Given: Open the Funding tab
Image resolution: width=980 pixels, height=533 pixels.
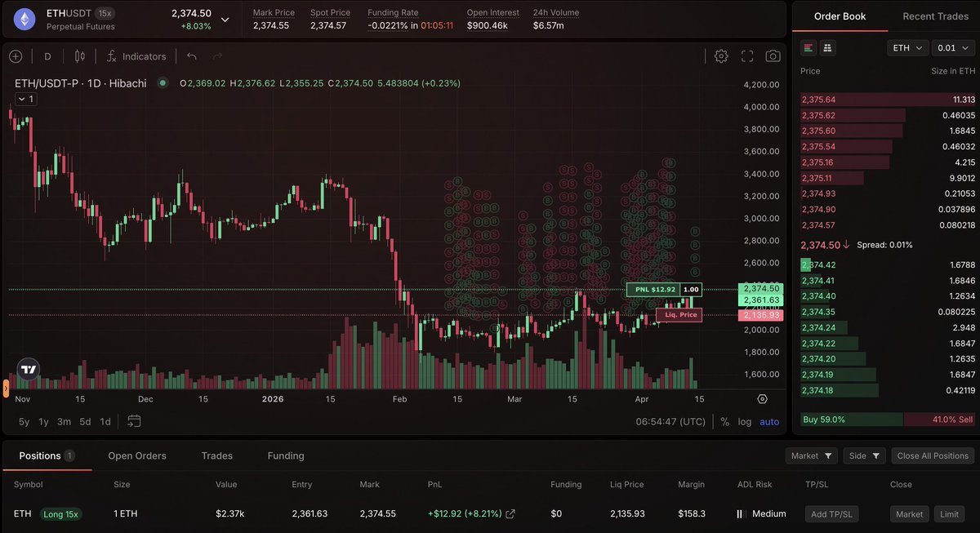Looking at the screenshot, I should (286, 455).
